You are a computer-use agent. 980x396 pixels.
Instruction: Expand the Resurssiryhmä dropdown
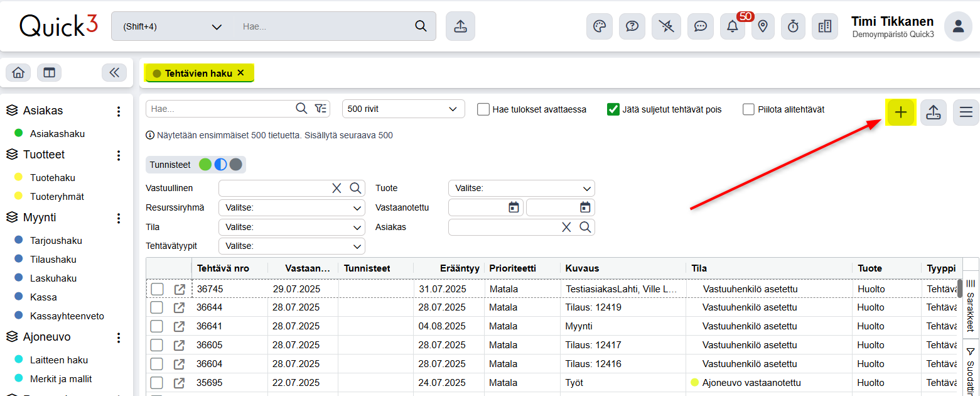click(x=292, y=207)
